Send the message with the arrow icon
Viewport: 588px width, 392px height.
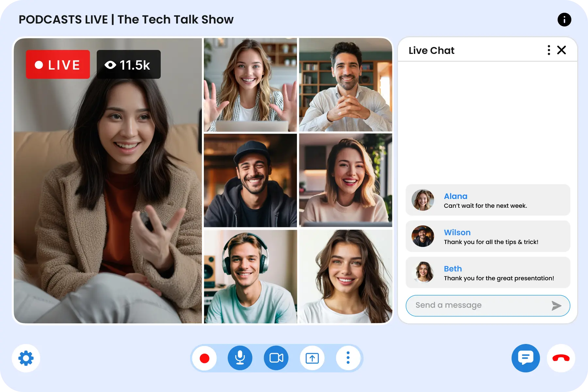click(556, 306)
